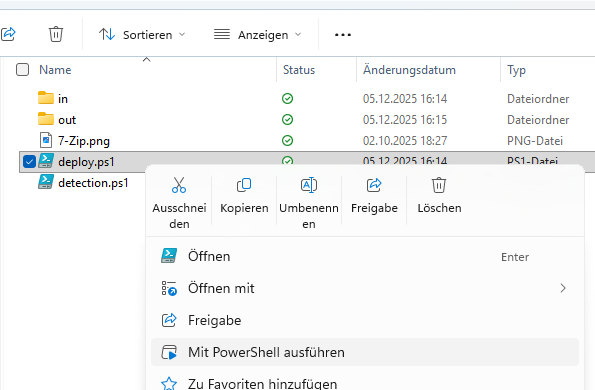
Task: Uncheck the deploy.ps1 row checkbox
Action: click(x=29, y=162)
